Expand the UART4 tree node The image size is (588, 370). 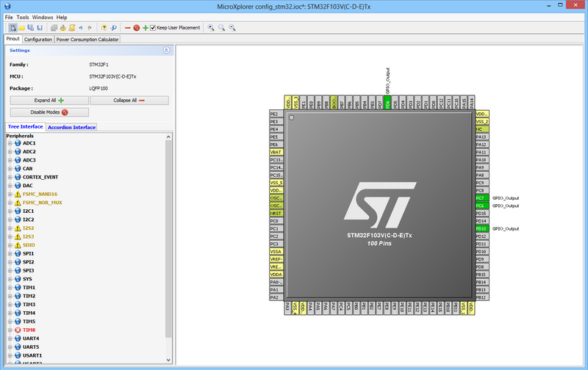10,338
